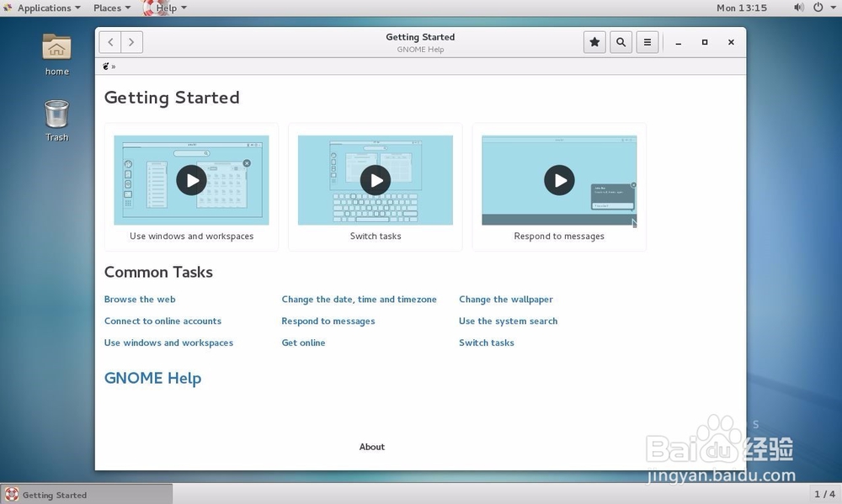
Task: Open Use windows and workspaces text link
Action: tap(168, 343)
